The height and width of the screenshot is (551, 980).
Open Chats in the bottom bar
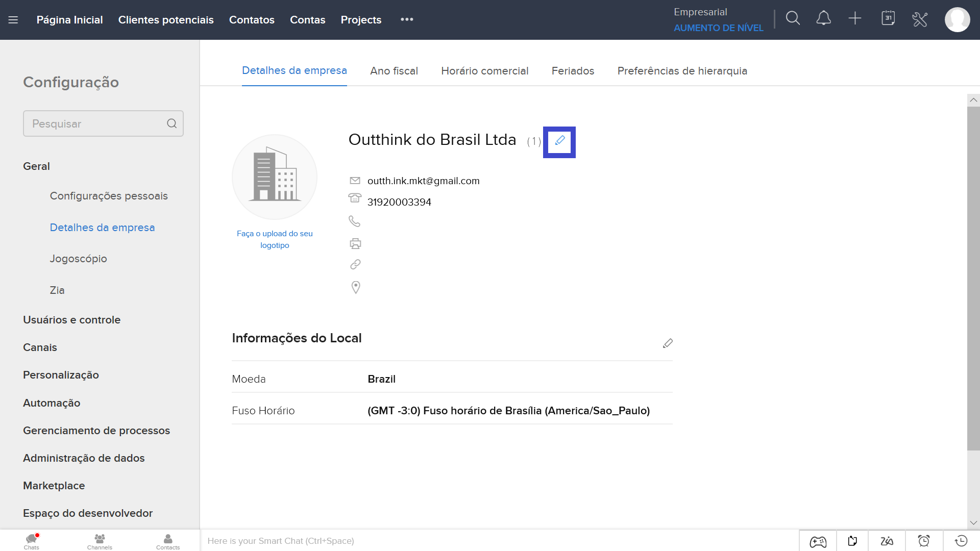(32, 541)
